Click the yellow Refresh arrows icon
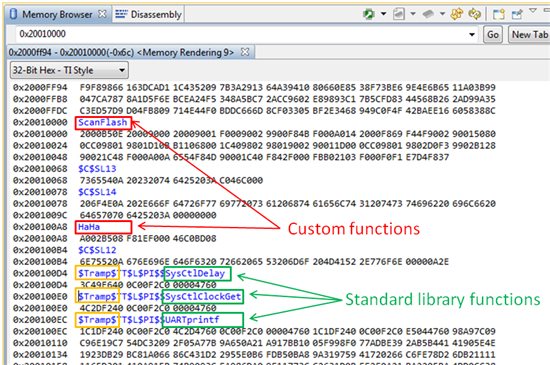Viewport: 550px width, 365px height. coord(457,14)
